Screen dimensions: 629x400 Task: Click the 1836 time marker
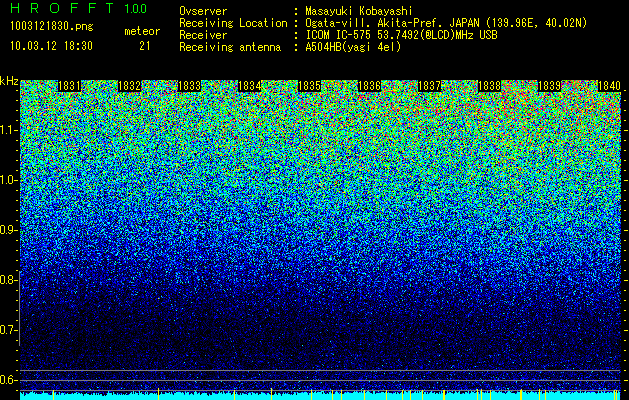[369, 86]
